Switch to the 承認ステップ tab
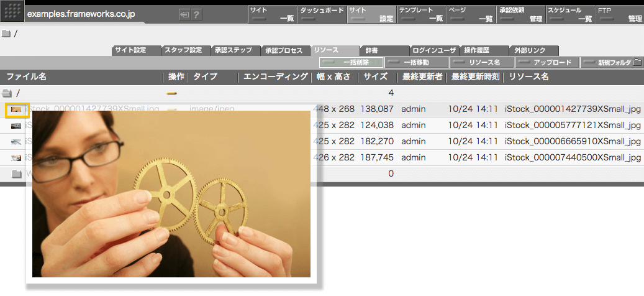The width and height of the screenshot is (644, 296). point(236,50)
